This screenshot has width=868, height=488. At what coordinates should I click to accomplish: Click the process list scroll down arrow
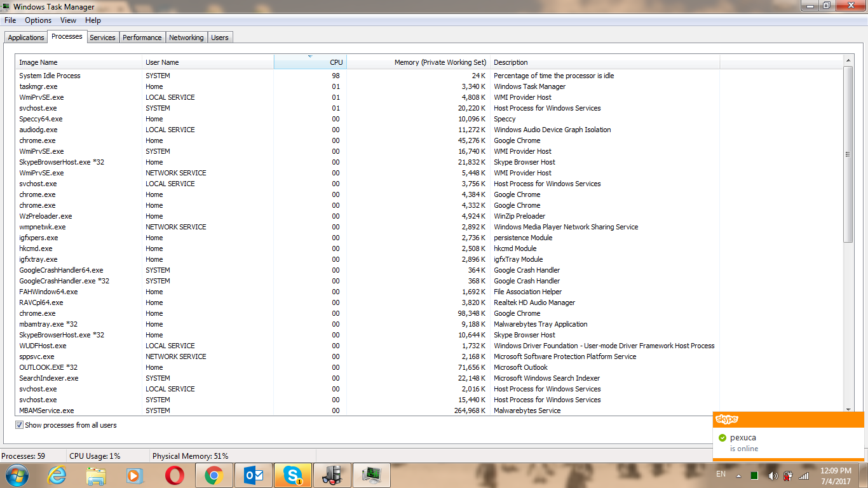point(848,410)
